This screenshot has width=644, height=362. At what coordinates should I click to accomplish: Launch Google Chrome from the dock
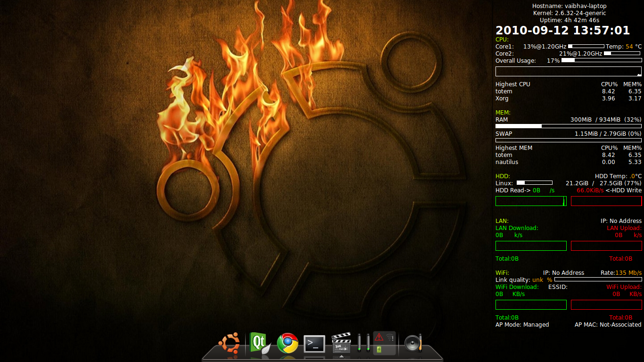pyautogui.click(x=287, y=343)
